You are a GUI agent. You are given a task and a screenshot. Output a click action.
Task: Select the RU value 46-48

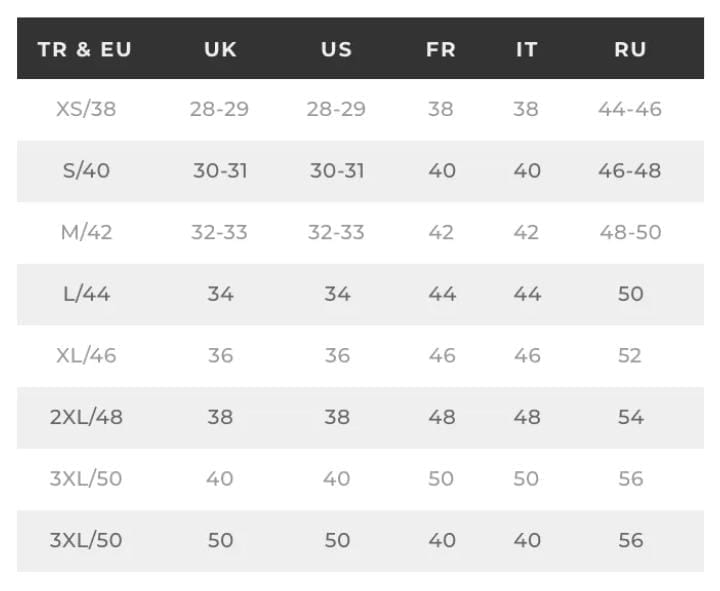630,171
